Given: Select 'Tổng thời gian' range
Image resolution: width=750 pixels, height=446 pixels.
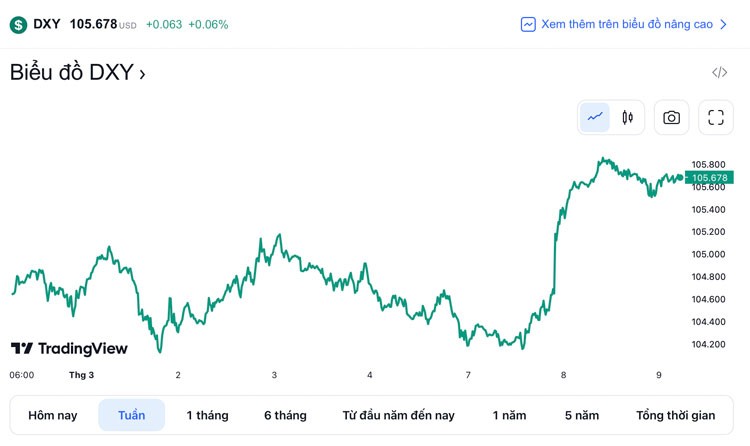Looking at the screenshot, I should coord(675,415).
